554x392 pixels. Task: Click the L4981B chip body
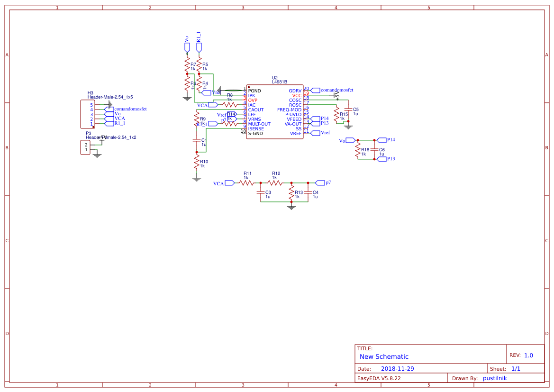[x=275, y=112]
